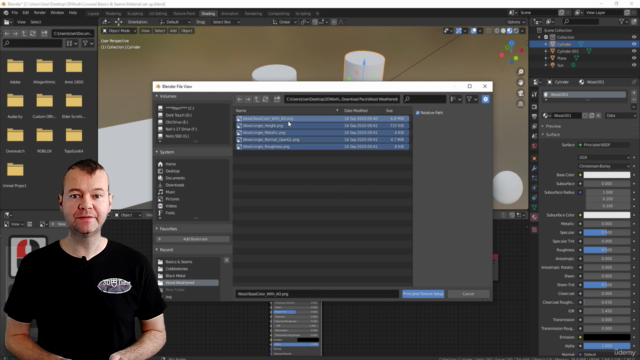640x360 pixels.
Task: Hide Cylinder in outliner with eye icon
Action: pos(634,44)
